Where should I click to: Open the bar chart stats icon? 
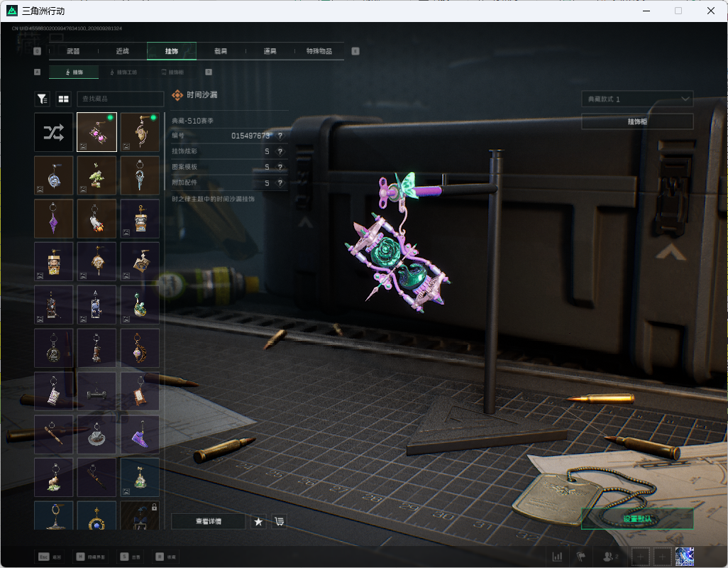[557, 557]
